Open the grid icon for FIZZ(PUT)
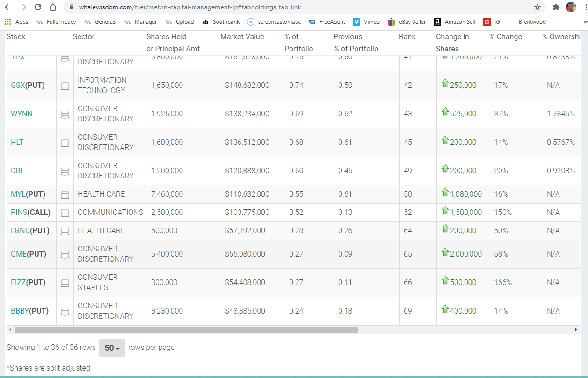This screenshot has height=378, width=588. (65, 283)
